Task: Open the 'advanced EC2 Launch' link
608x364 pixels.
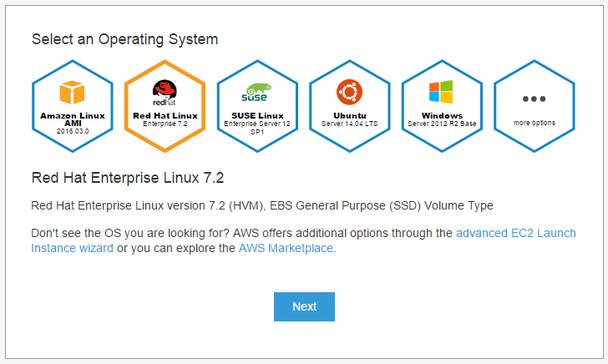Action: tap(516, 233)
